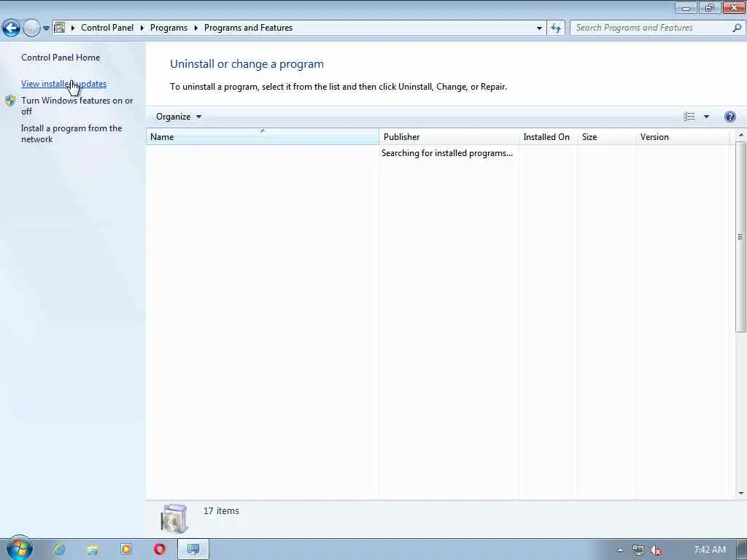Screen dimensions: 747x560
Task: Click the scrollbar down arrow
Action: tap(741, 494)
